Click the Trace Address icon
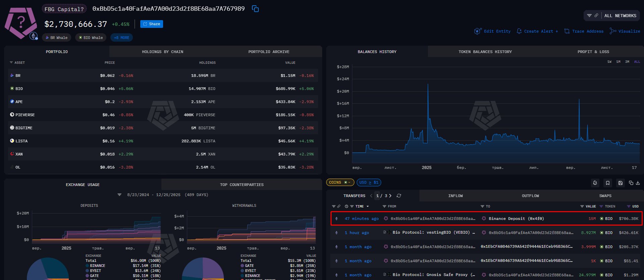644x280 pixels. coord(567,31)
